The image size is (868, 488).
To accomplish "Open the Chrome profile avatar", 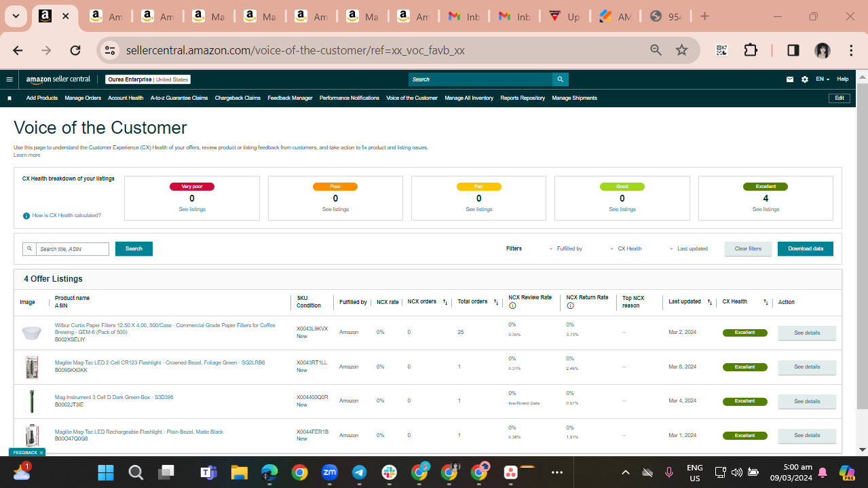I will pos(823,50).
